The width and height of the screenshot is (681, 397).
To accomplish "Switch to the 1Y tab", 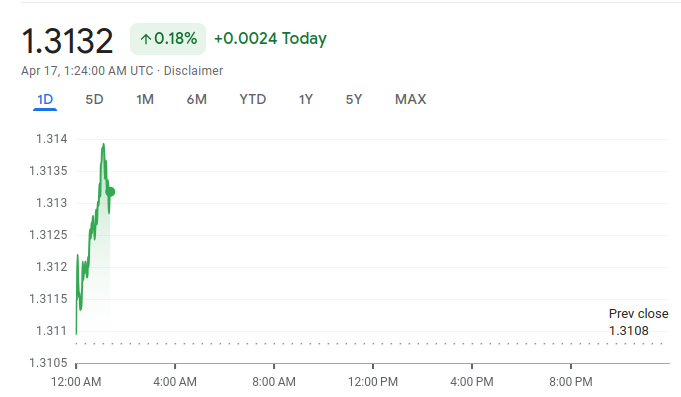I will [x=306, y=99].
